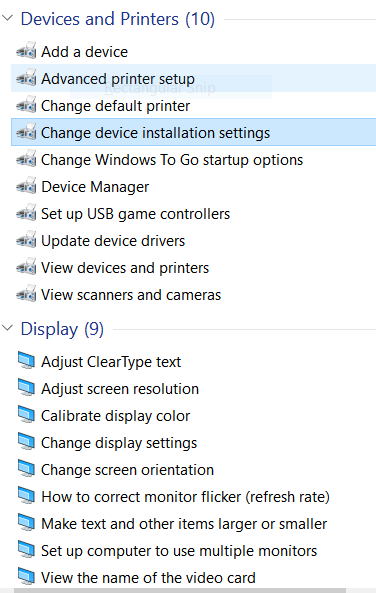Open Adjust screen resolution

[120, 389]
